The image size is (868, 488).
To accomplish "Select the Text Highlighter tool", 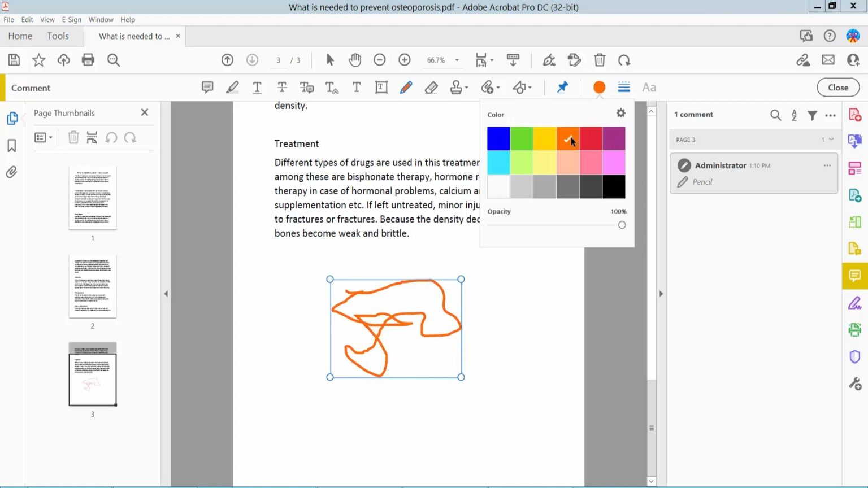I will point(232,87).
